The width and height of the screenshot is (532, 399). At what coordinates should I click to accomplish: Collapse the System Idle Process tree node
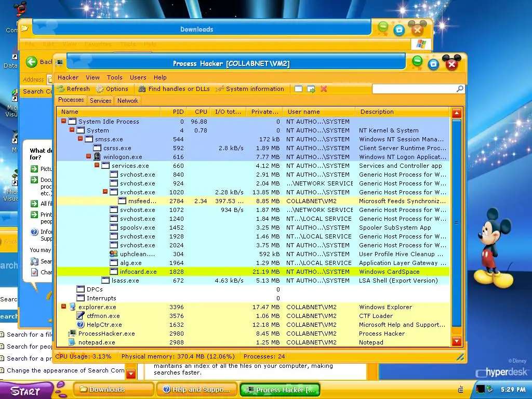coord(63,121)
